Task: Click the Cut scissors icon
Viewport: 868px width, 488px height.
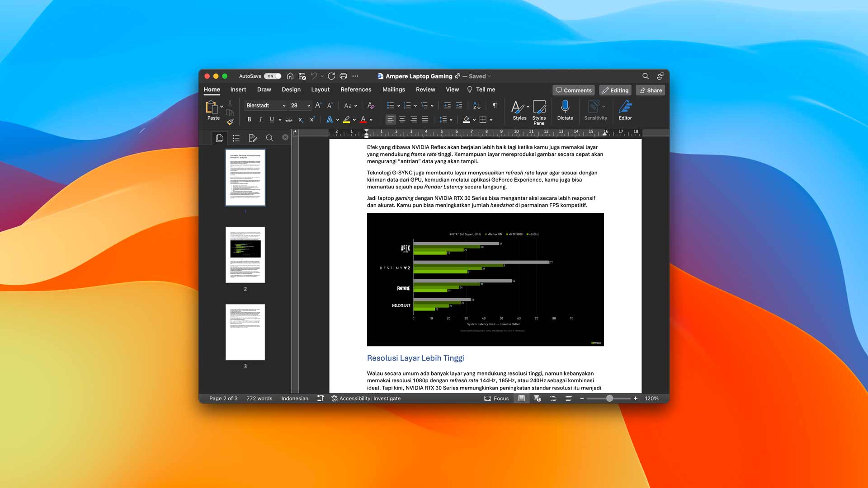Action: point(230,103)
